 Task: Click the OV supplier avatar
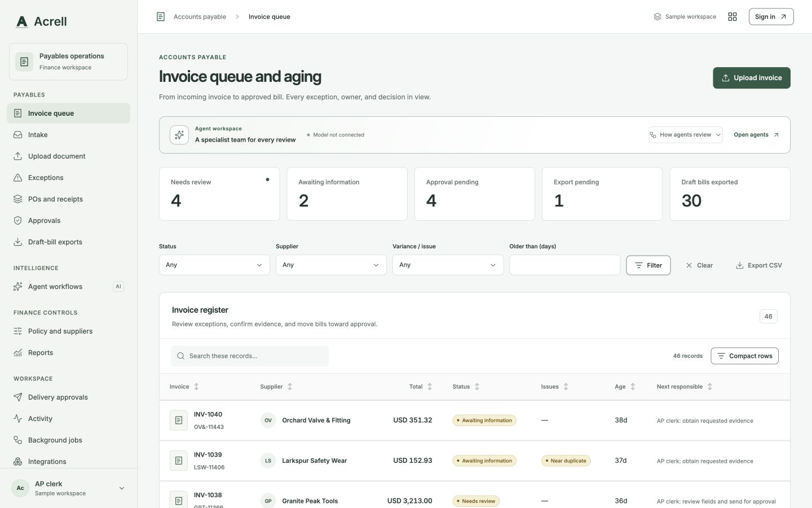tap(268, 421)
